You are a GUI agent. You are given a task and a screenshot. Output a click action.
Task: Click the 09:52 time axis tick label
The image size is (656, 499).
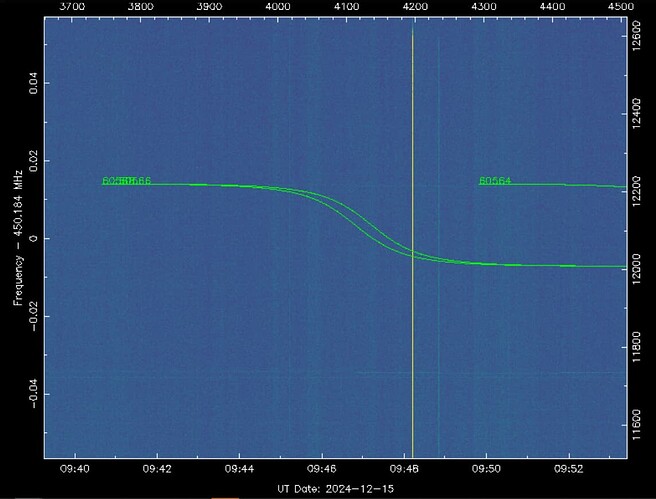pos(569,468)
